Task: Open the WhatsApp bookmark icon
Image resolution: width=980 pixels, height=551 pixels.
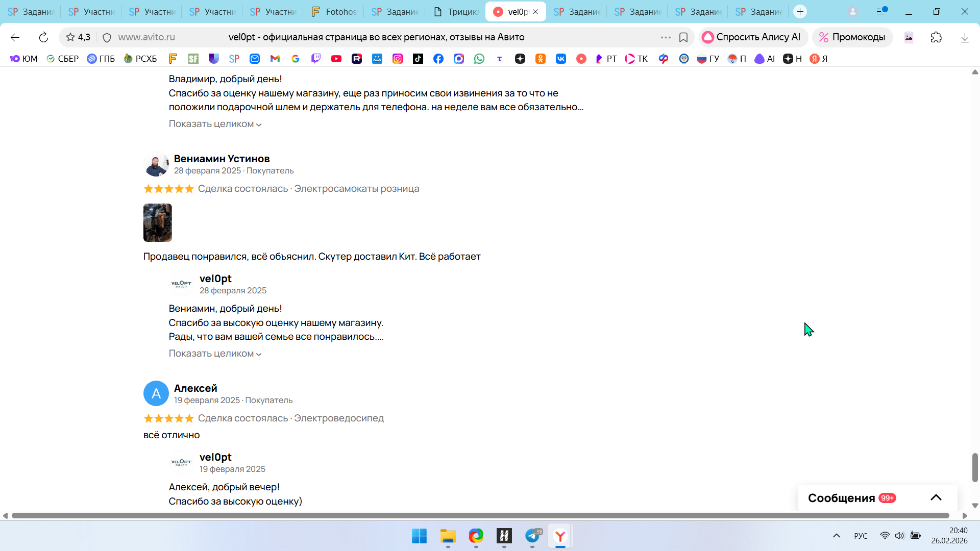Action: coord(479,59)
